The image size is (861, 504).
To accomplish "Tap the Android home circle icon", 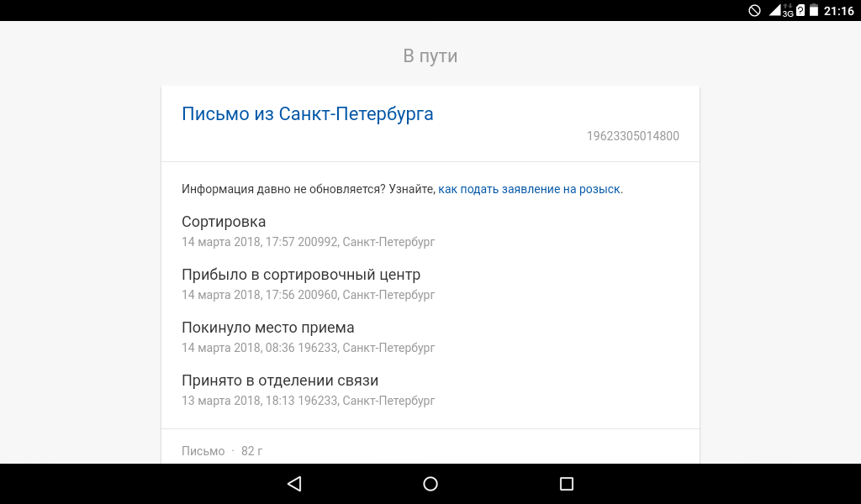I will click(x=430, y=484).
